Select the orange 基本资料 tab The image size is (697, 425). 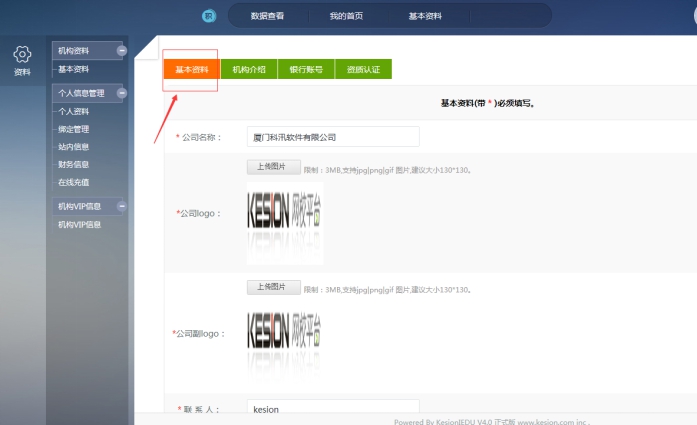191,69
